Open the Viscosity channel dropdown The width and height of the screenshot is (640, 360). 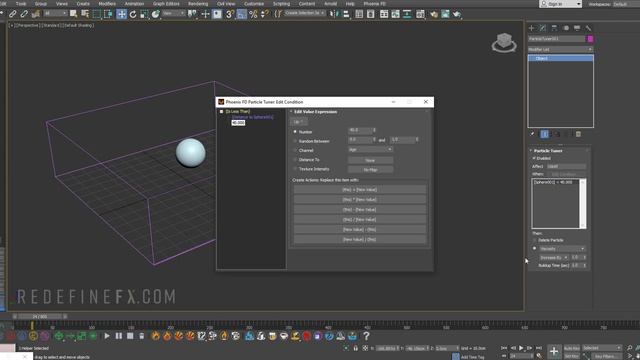tap(562, 249)
